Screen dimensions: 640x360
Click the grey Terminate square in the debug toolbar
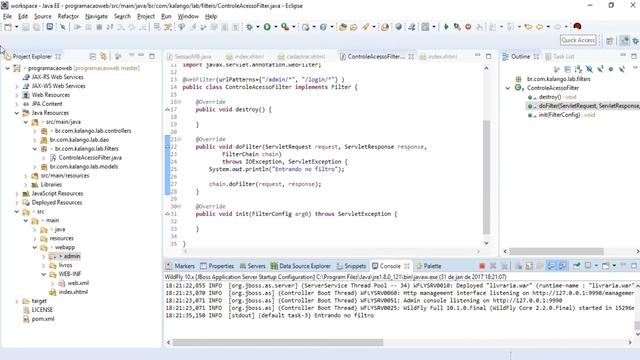click(x=99, y=27)
